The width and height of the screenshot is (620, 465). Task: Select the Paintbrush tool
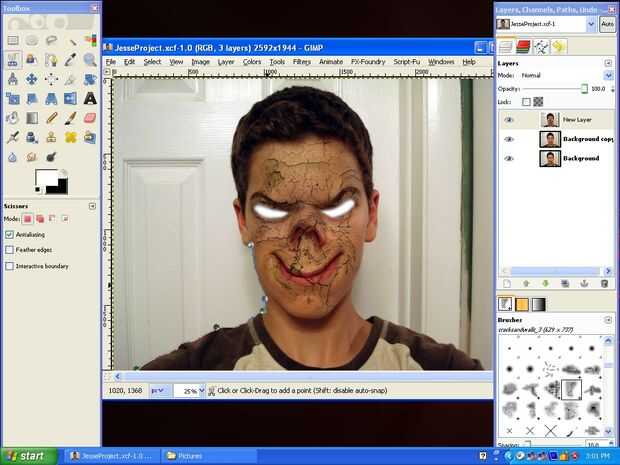point(71,118)
